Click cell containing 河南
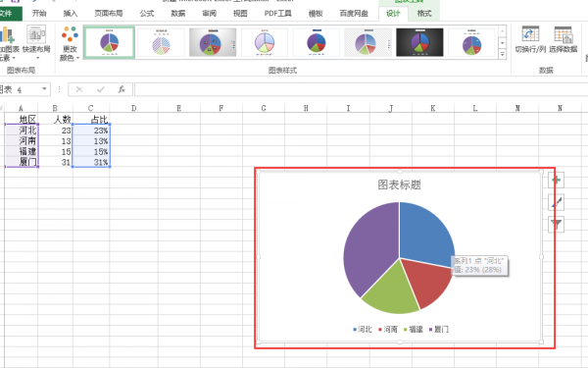The image size is (588, 368). [x=21, y=140]
